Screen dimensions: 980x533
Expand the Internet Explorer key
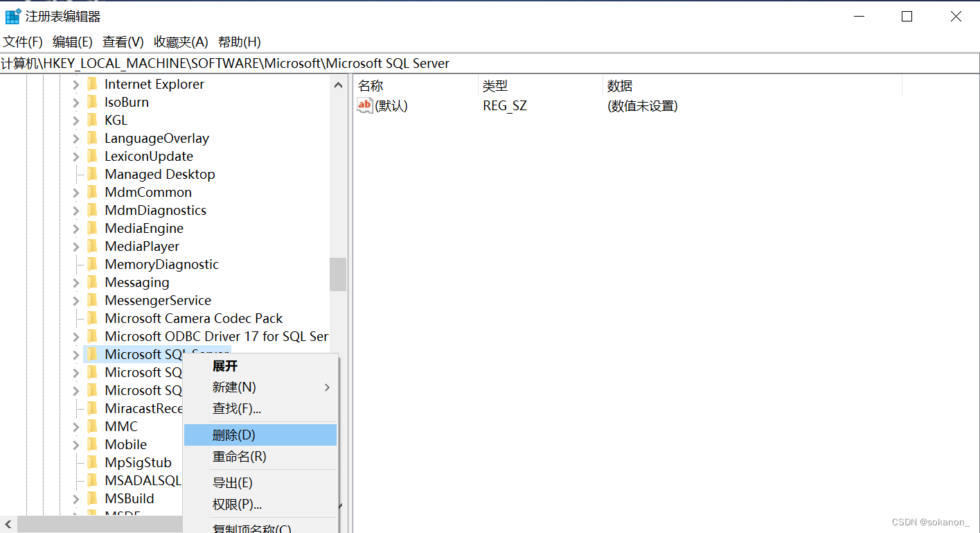tap(76, 85)
